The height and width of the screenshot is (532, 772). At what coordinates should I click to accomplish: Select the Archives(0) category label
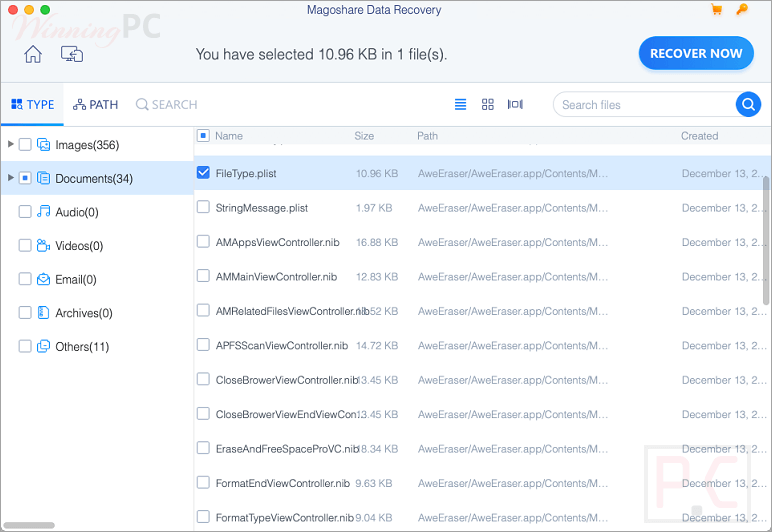tap(84, 313)
